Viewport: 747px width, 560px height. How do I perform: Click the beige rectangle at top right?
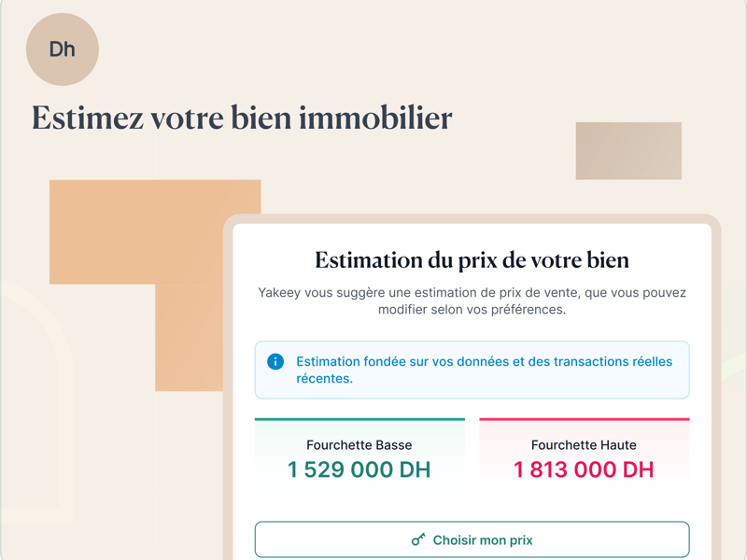coord(628,150)
